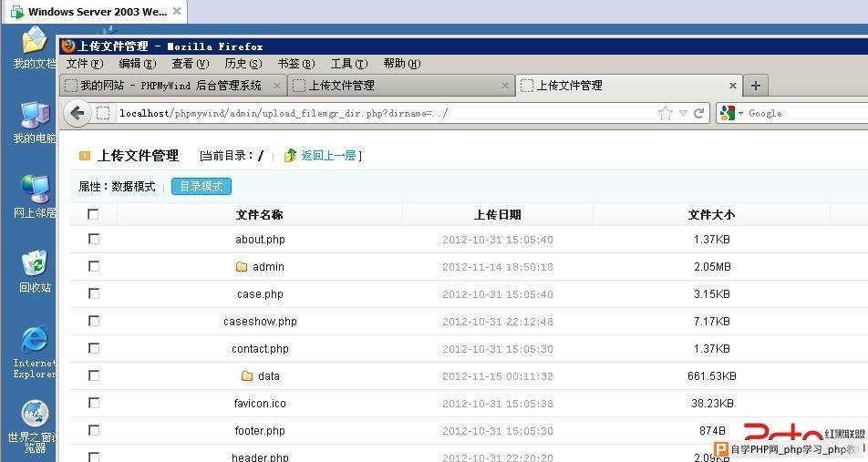Open 我的电脑 desktop icon
The width and height of the screenshot is (868, 462).
pos(35,123)
